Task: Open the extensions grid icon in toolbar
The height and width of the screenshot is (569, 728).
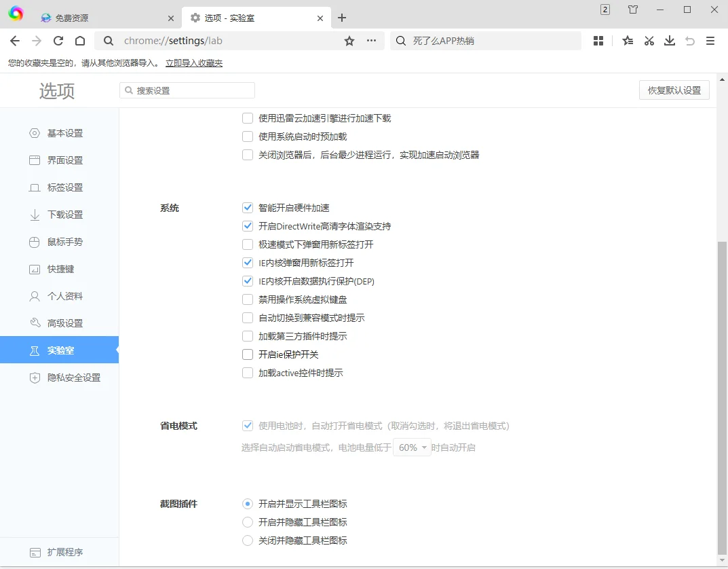Action: [598, 41]
